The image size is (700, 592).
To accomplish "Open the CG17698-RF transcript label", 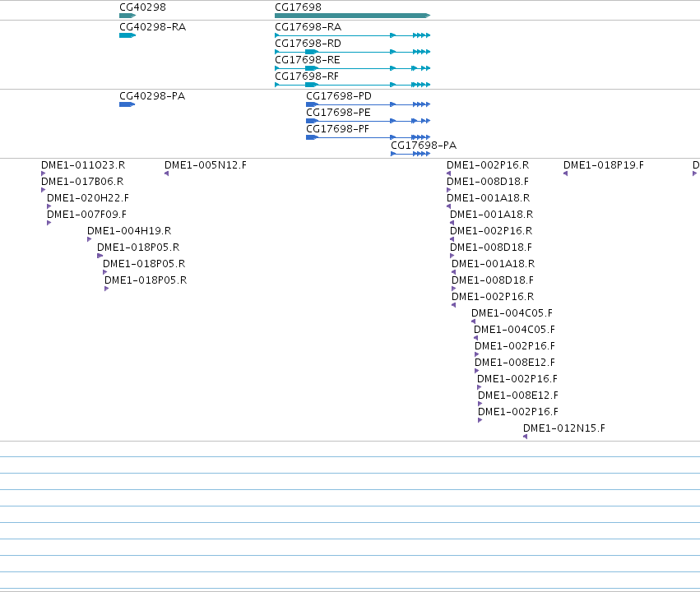I will click(x=307, y=76).
